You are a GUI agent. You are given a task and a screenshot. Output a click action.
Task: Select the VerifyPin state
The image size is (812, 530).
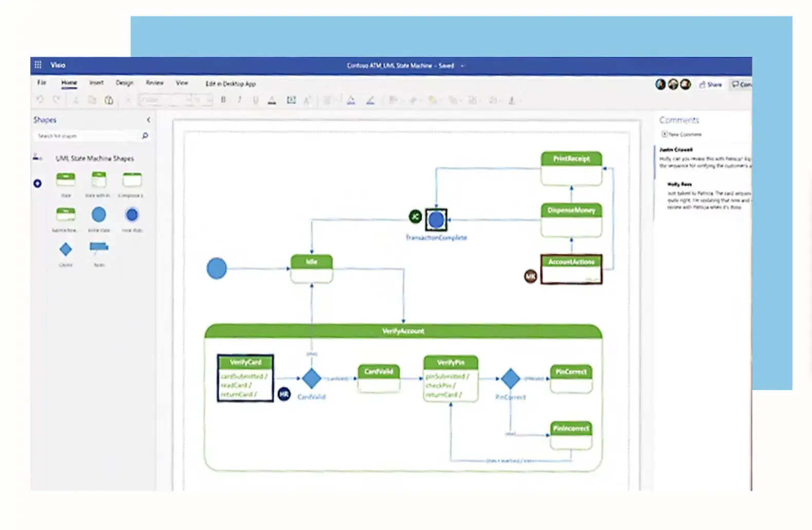451,378
